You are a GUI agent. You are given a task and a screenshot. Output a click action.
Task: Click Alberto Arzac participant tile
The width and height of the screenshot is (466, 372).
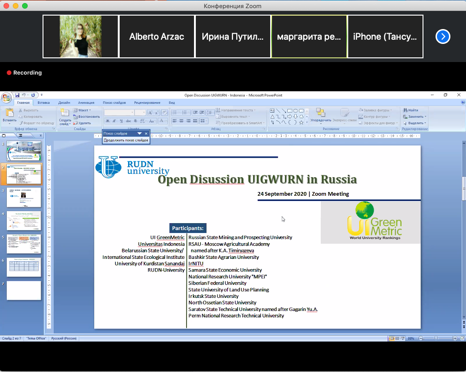(157, 37)
